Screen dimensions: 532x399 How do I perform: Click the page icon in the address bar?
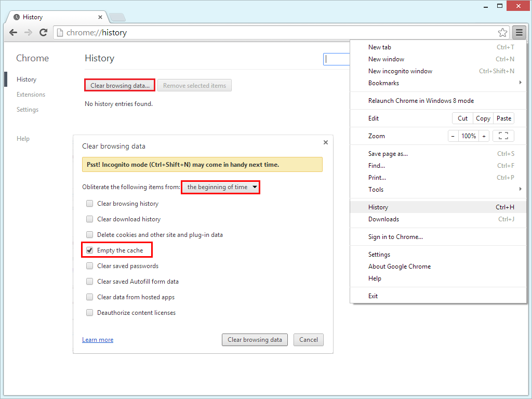[x=59, y=32]
